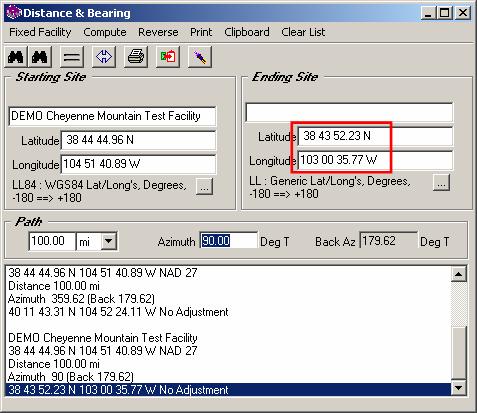Select the Reverse menu item
The width and height of the screenshot is (477, 413).
[158, 32]
